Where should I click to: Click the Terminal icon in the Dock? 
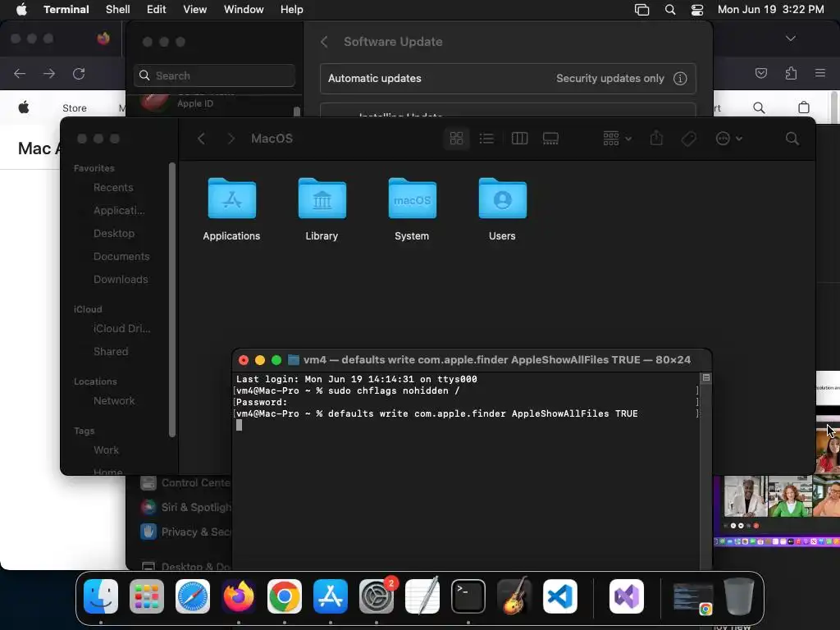(468, 596)
